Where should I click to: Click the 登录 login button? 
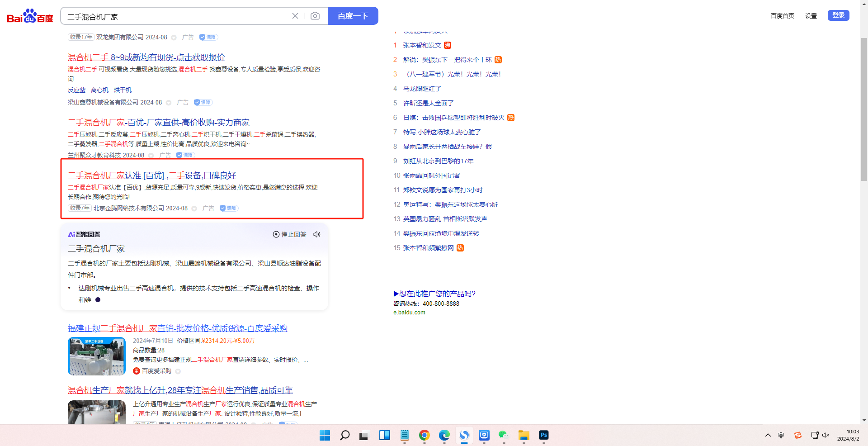pyautogui.click(x=838, y=15)
